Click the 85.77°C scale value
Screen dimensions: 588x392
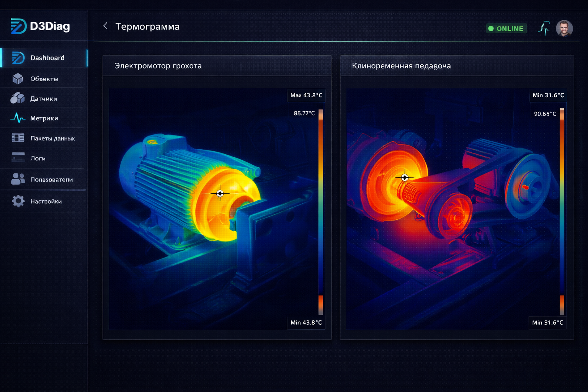[304, 113]
